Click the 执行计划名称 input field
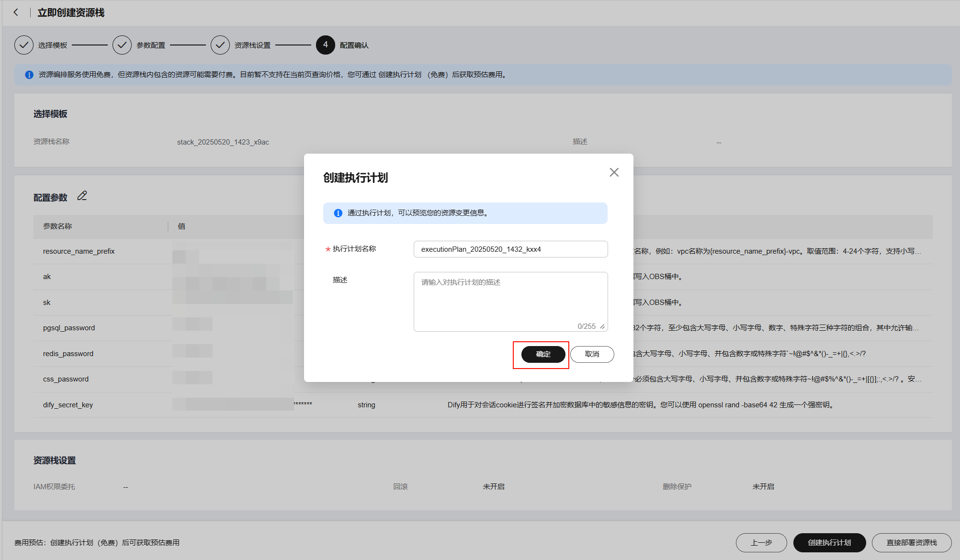This screenshot has width=960, height=560. click(510, 249)
